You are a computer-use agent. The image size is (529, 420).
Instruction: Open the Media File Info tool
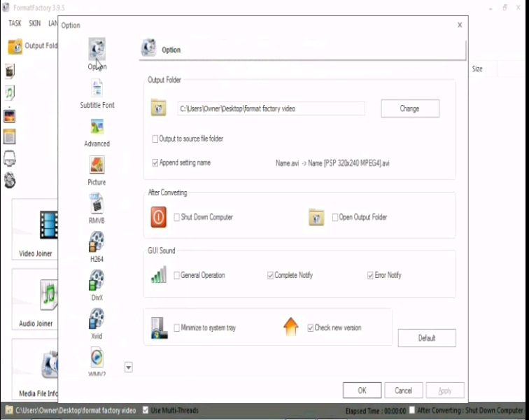click(x=35, y=370)
